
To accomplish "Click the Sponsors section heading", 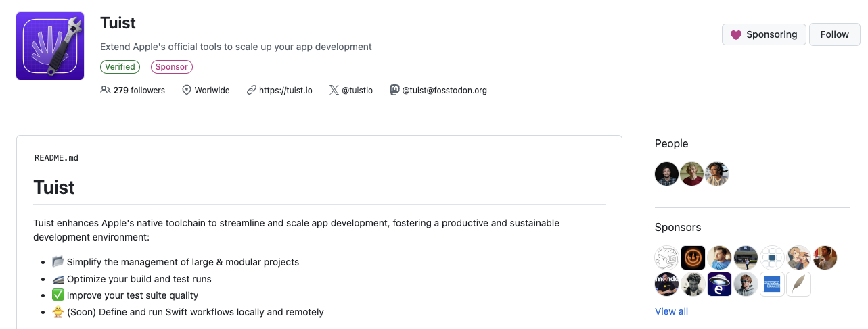I will pyautogui.click(x=678, y=227).
